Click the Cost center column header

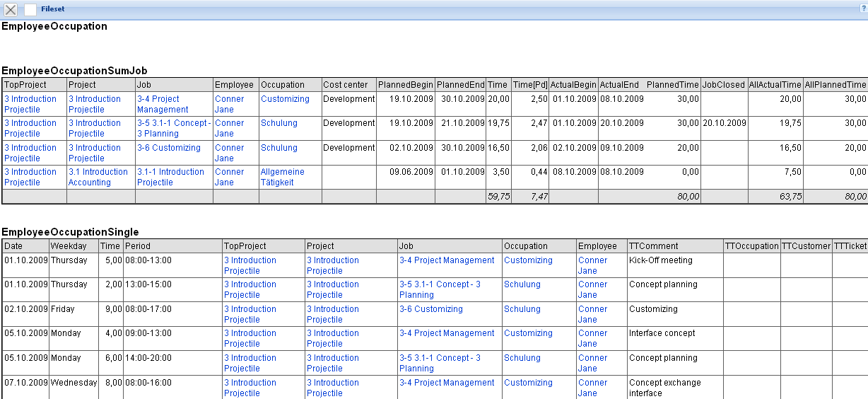345,85
